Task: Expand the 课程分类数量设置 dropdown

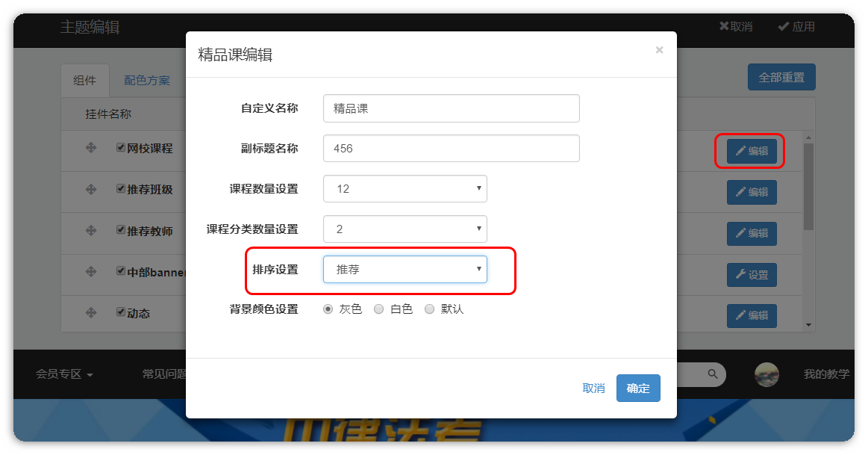Action: pyautogui.click(x=405, y=229)
